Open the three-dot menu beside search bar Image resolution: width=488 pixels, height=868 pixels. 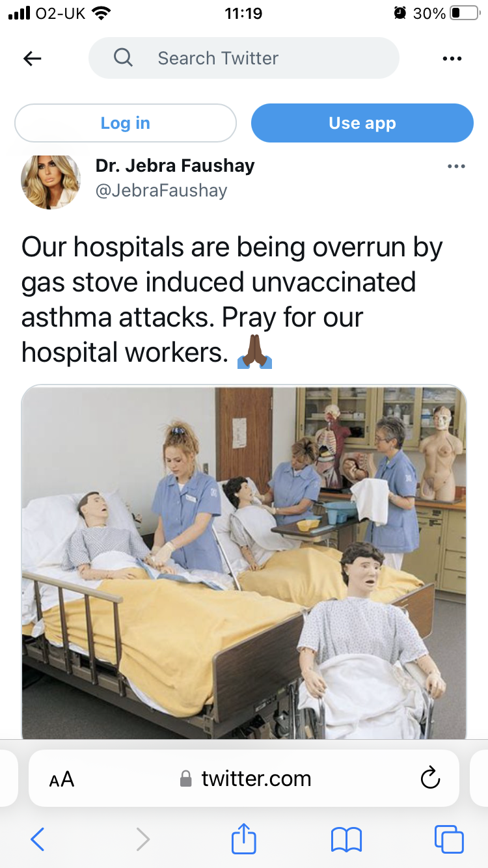(452, 59)
